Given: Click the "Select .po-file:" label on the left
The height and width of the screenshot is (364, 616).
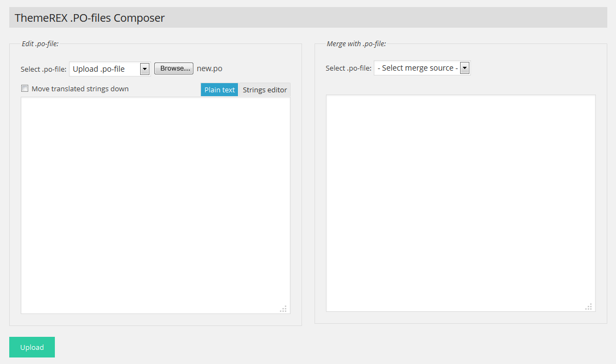Looking at the screenshot, I should click(43, 68).
